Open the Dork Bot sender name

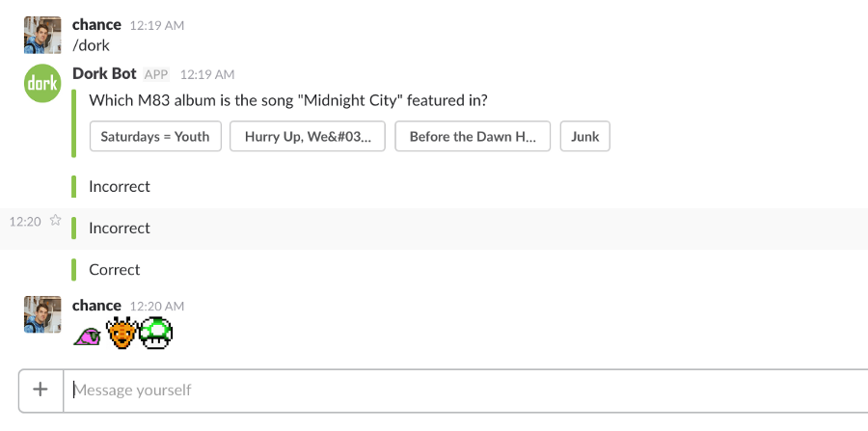[104, 73]
